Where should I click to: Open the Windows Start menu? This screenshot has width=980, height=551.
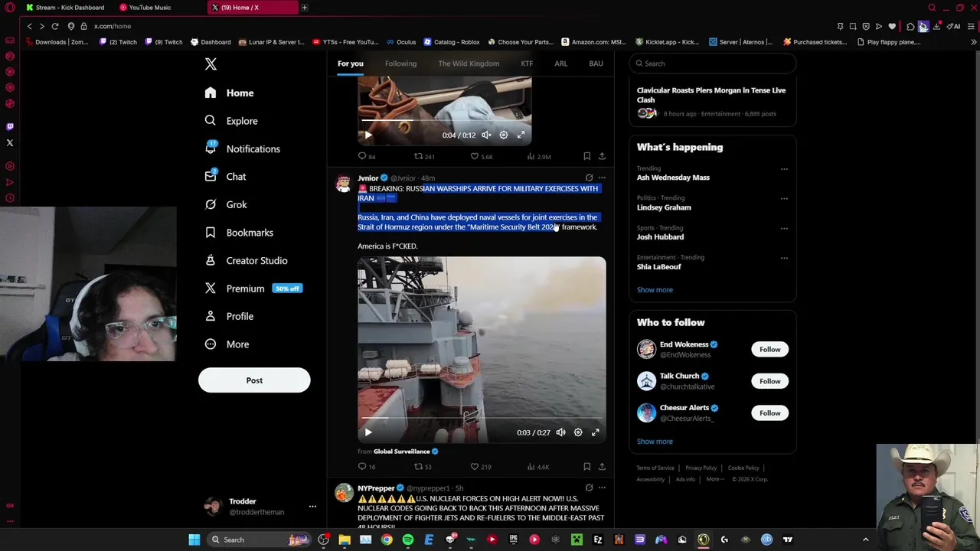pos(194,540)
